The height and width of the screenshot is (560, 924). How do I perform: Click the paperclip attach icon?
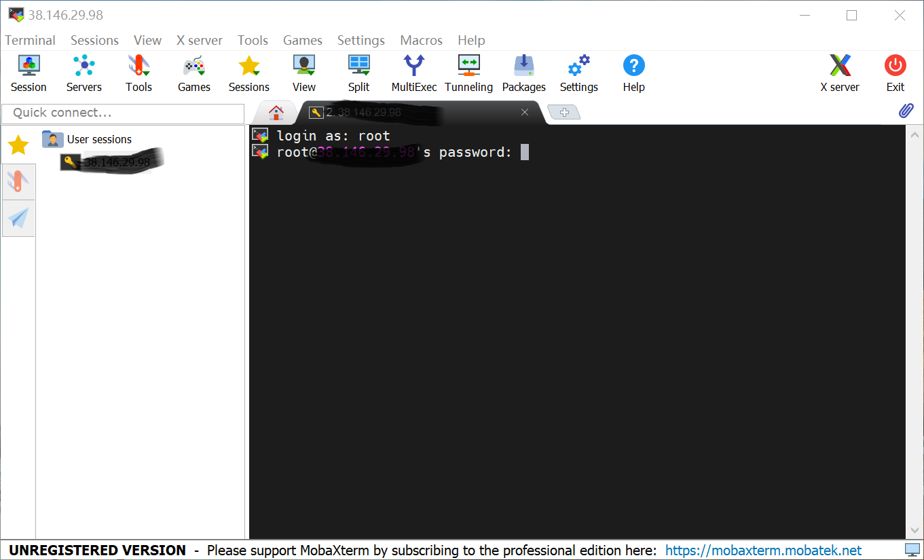coord(906,111)
